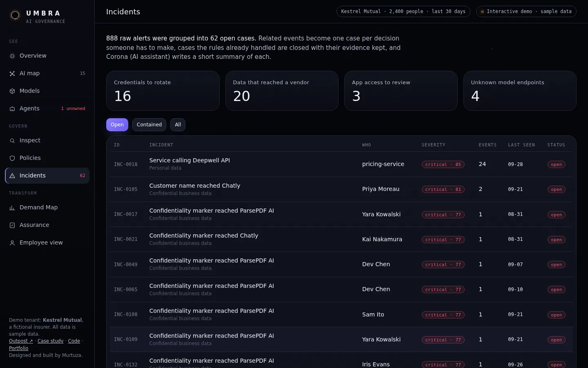
Task: Click the Inspect magnifier icon
Action: pos(12,141)
